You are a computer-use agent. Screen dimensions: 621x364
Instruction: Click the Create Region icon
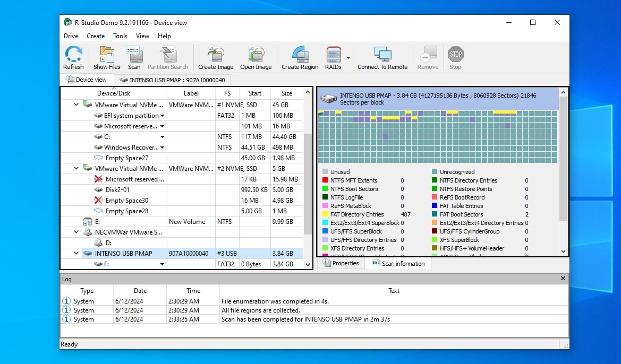click(x=300, y=54)
